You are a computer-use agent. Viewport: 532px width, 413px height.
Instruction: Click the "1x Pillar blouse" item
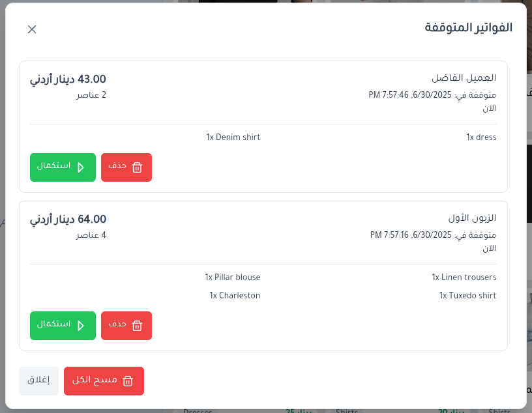click(233, 278)
